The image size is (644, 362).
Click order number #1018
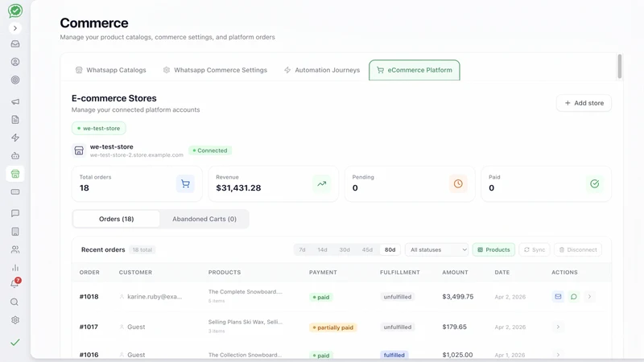pos(89,297)
